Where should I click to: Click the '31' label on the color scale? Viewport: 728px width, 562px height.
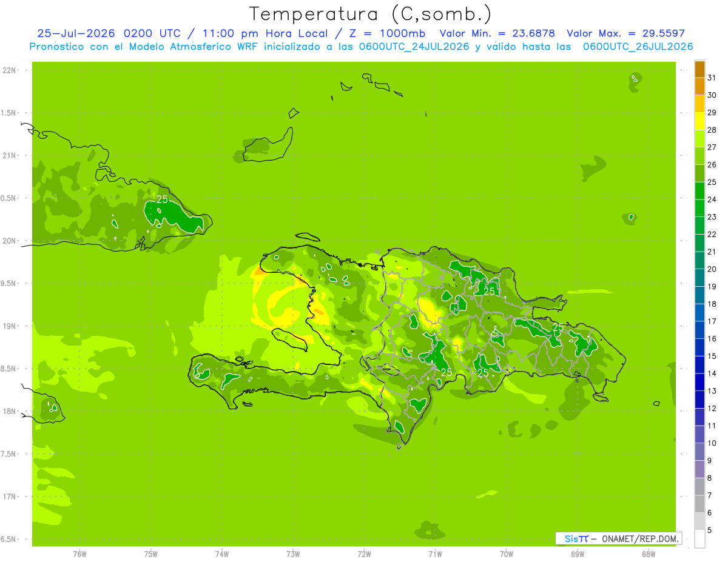712,78
